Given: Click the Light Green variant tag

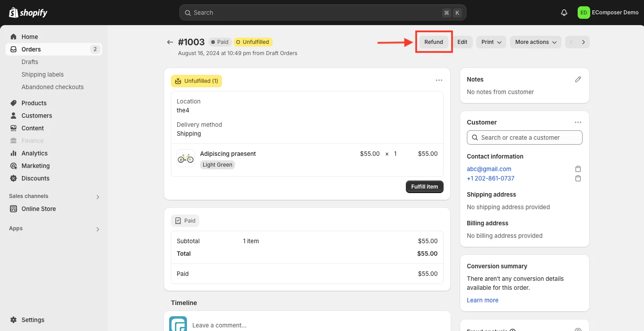Looking at the screenshot, I should tap(218, 165).
